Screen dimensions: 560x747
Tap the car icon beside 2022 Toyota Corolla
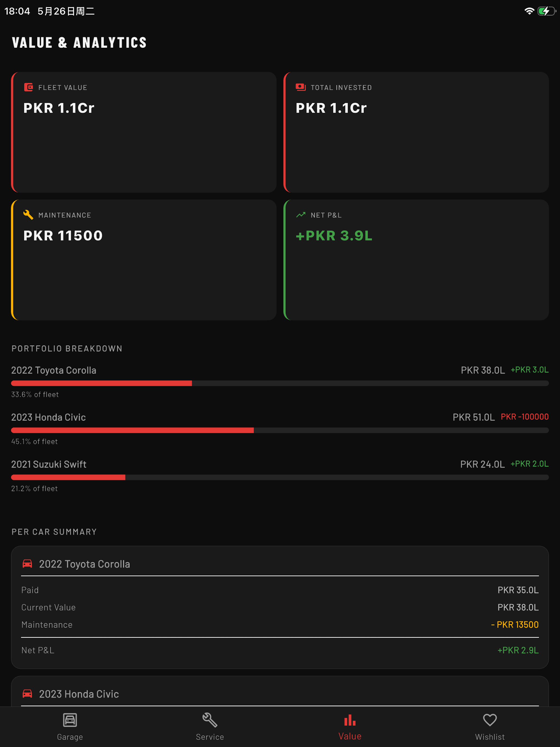coord(27,564)
